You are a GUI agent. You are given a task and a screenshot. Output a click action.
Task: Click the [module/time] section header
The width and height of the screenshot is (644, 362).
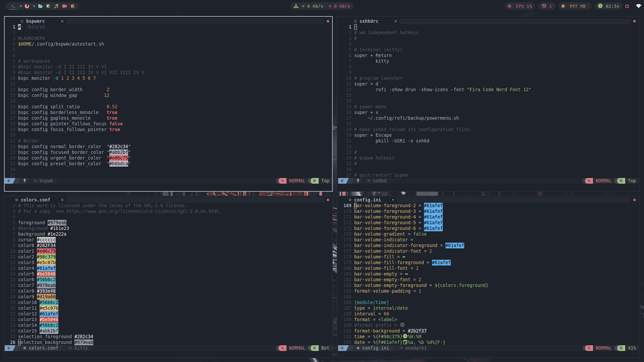372,302
